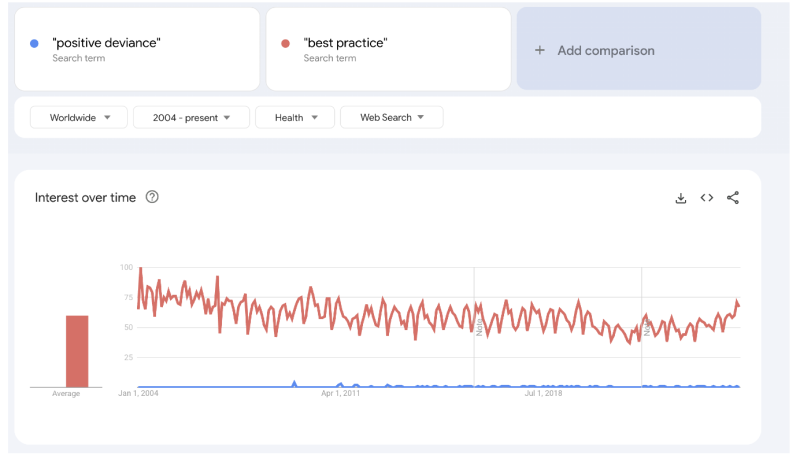The height and width of the screenshot is (459, 800).
Task: Click the "Jan 1, 2004" axis label
Action: pos(138,394)
